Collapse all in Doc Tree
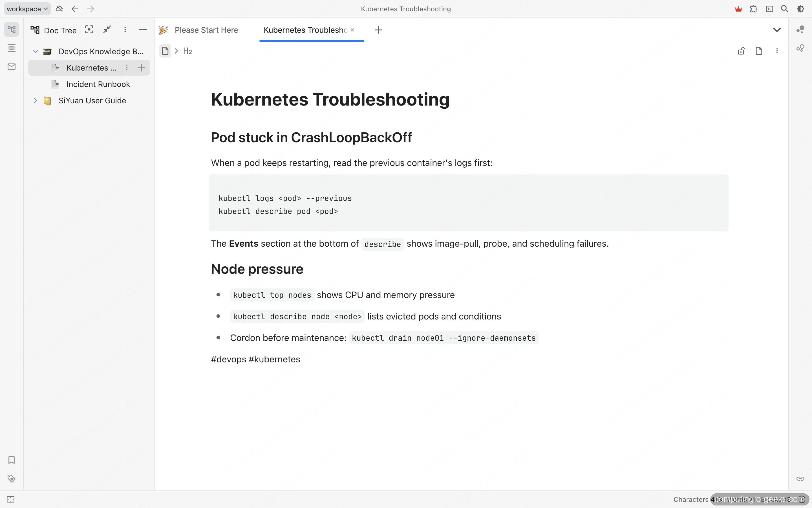 pyautogui.click(x=107, y=30)
